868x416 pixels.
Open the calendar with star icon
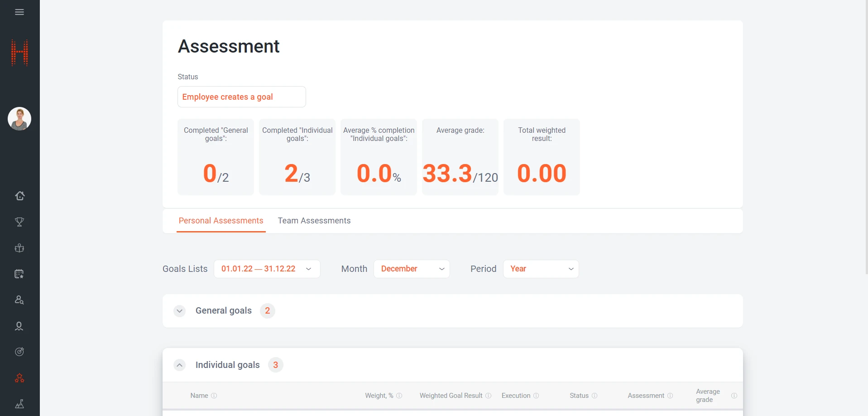click(x=19, y=274)
